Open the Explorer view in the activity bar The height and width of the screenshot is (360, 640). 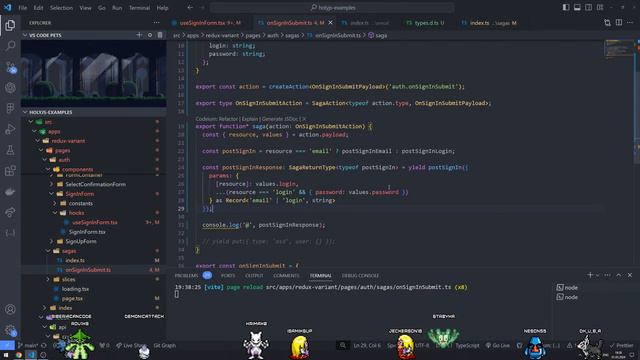coord(10,25)
